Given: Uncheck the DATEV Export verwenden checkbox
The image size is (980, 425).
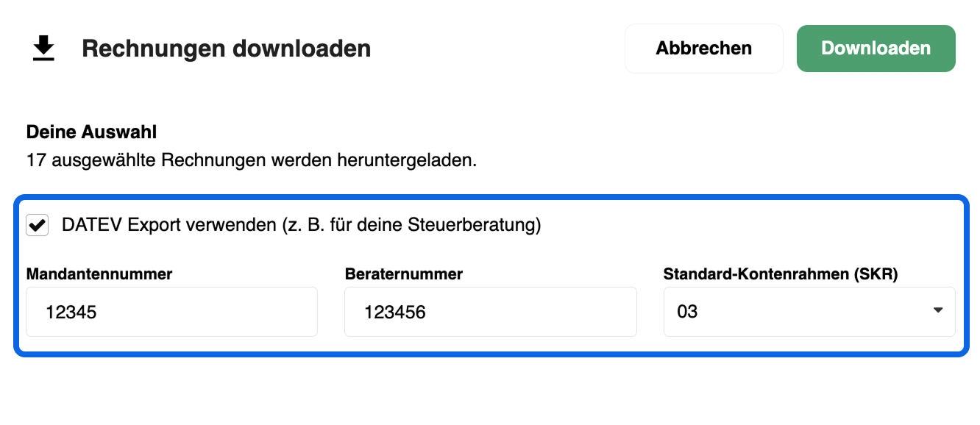Looking at the screenshot, I should [38, 225].
